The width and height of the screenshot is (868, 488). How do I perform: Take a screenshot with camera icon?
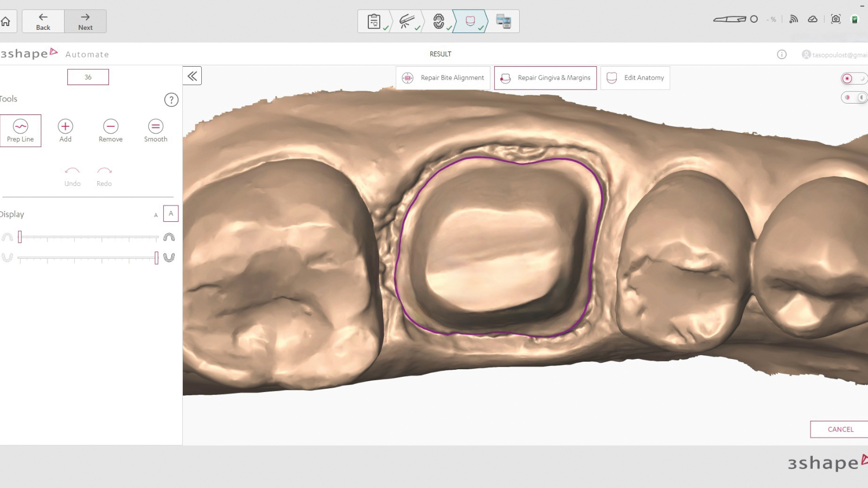(836, 20)
